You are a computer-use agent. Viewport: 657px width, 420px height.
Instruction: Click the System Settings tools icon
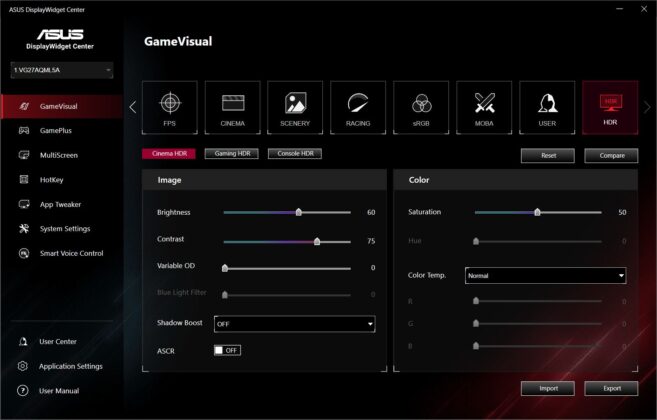pyautogui.click(x=24, y=228)
